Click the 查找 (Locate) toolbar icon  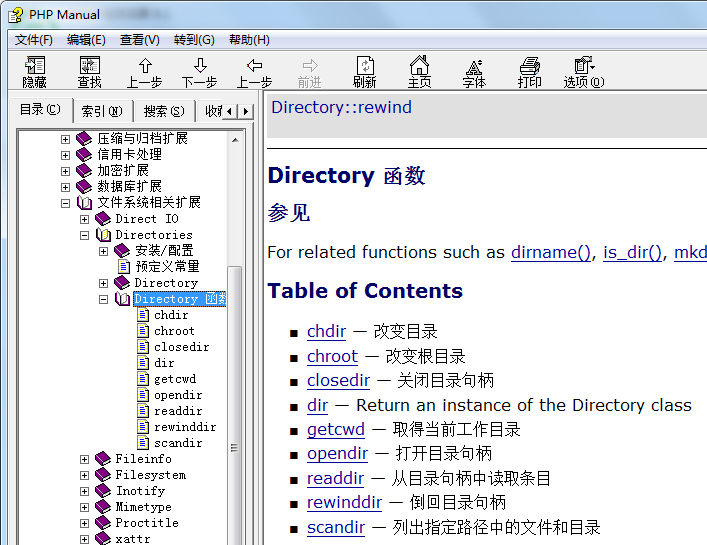tap(89, 71)
